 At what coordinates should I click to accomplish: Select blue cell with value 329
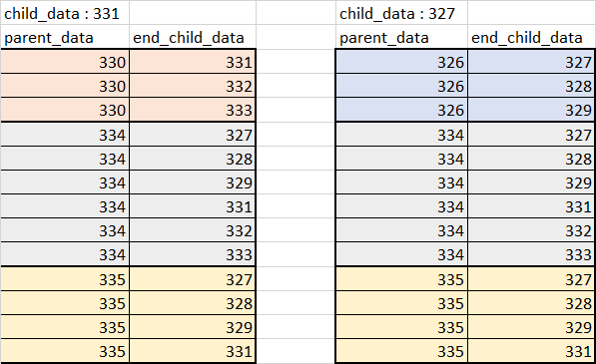tap(531, 110)
